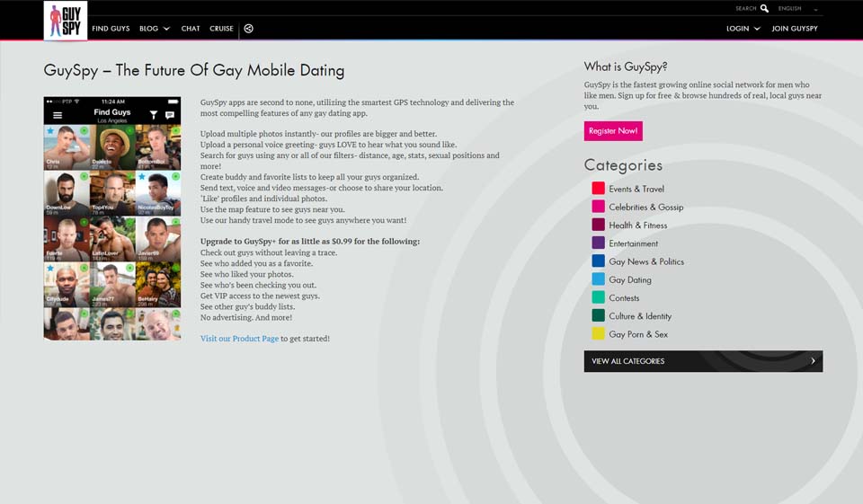The height and width of the screenshot is (504, 863).
Task: Open View All Categories bar
Action: click(703, 361)
